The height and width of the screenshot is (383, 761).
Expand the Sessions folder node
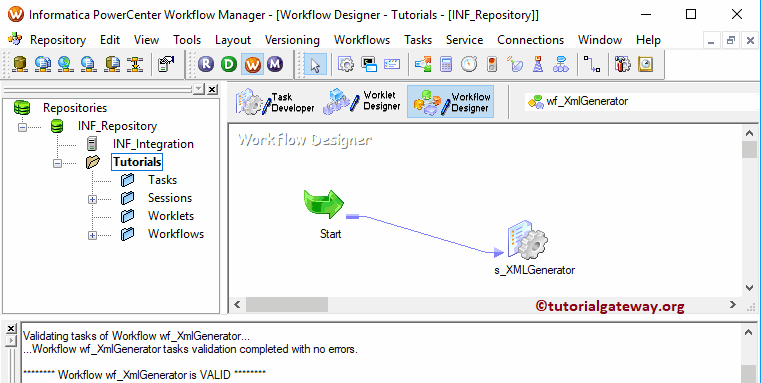92,200
